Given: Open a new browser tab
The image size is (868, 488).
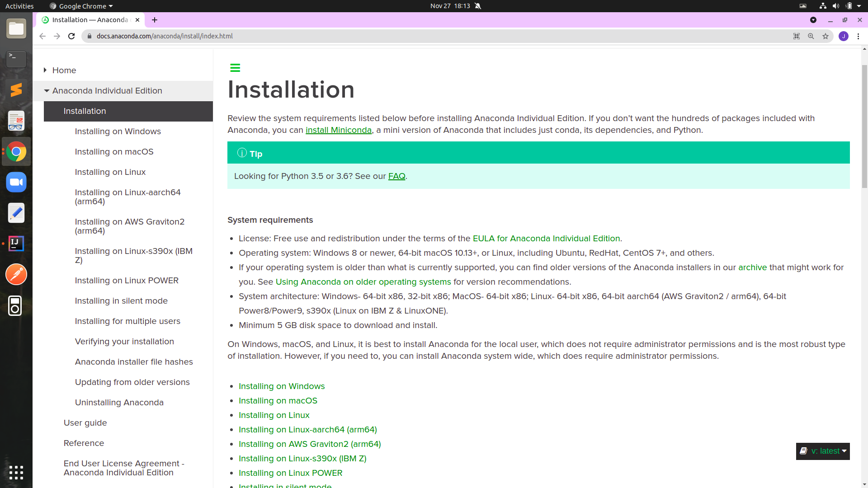Looking at the screenshot, I should (x=155, y=20).
